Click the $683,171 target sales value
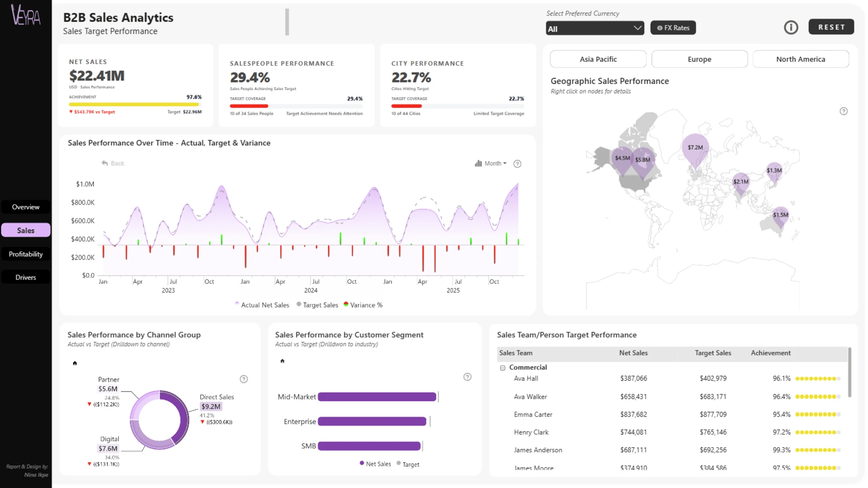This screenshot has width=868, height=488. (x=713, y=397)
